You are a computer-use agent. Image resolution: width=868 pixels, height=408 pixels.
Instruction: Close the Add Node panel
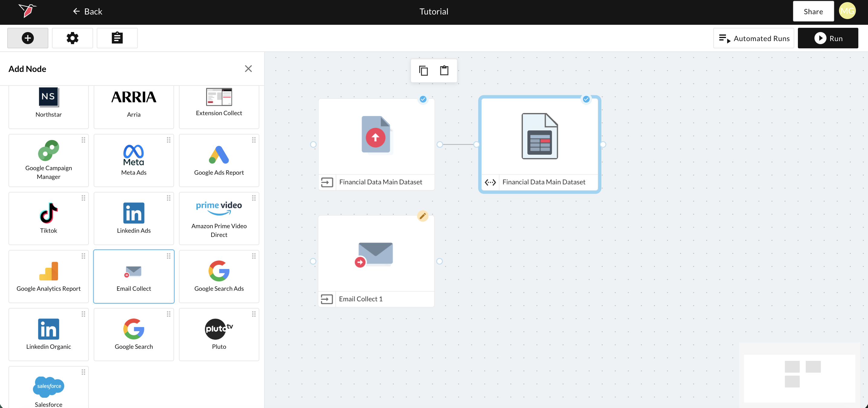(x=248, y=69)
